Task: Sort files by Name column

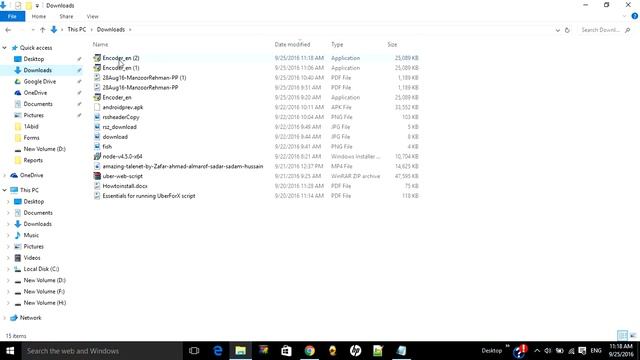Action: 100,44
